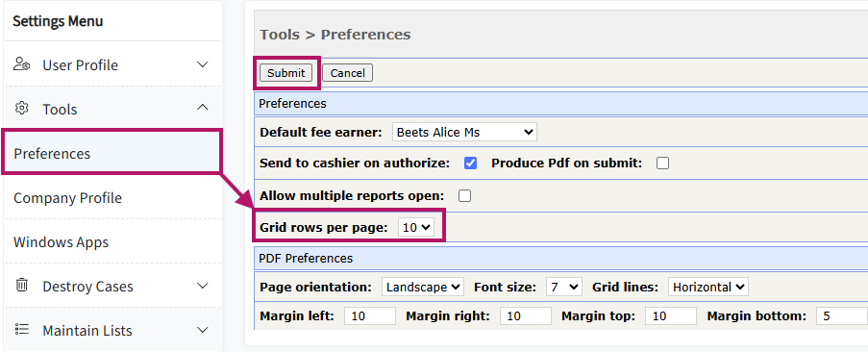The height and width of the screenshot is (352, 868).
Task: Open the Preferences menu item
Action: [112, 152]
